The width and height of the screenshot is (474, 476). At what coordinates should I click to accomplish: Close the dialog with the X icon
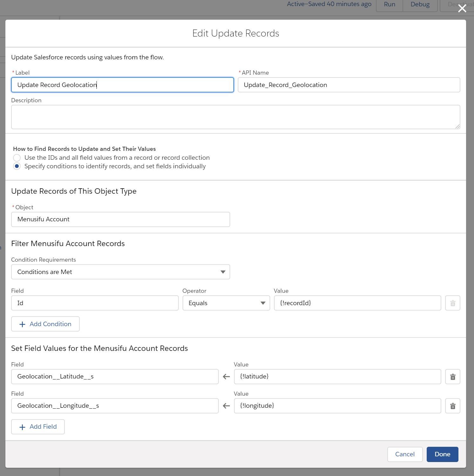tap(462, 9)
